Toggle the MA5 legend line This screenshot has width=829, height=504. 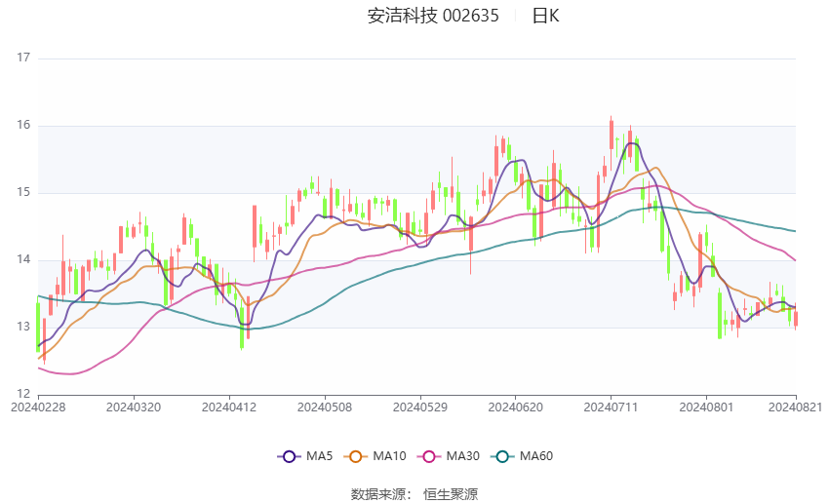tap(305, 456)
